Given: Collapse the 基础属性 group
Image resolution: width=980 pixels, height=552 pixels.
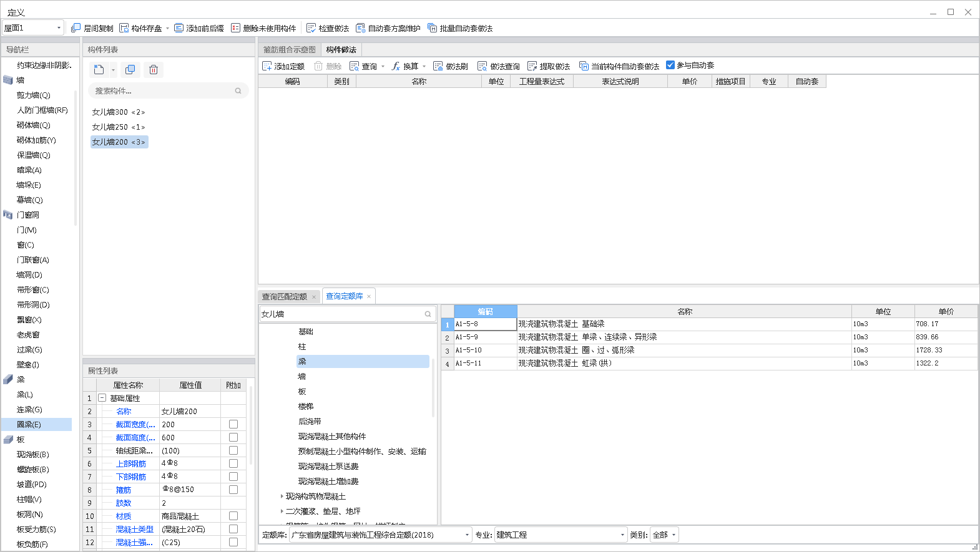Looking at the screenshot, I should click(x=102, y=398).
